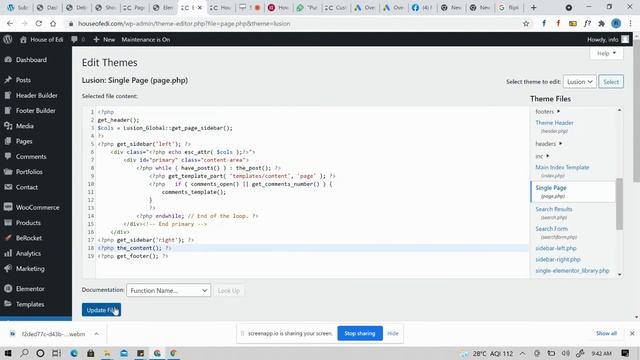
Task: Open sidebar-right.php file
Action: pos(558,259)
